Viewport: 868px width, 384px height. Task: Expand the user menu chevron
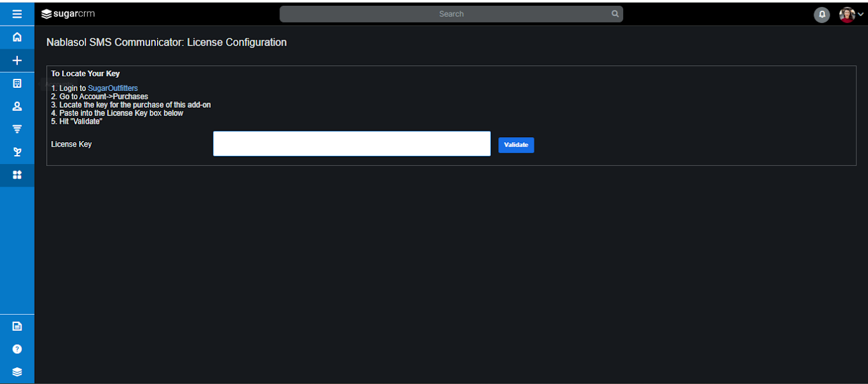[x=860, y=14]
